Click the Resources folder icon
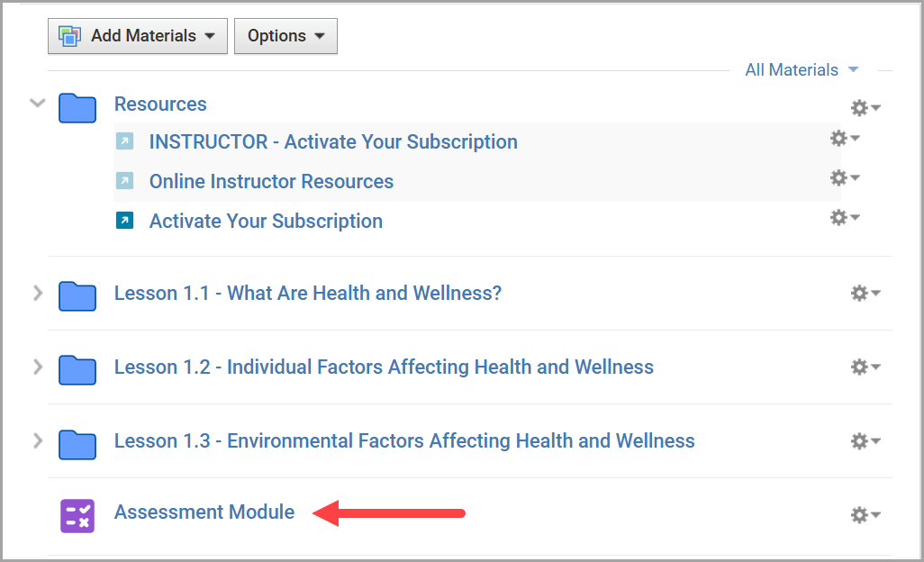This screenshot has height=562, width=924. click(77, 108)
